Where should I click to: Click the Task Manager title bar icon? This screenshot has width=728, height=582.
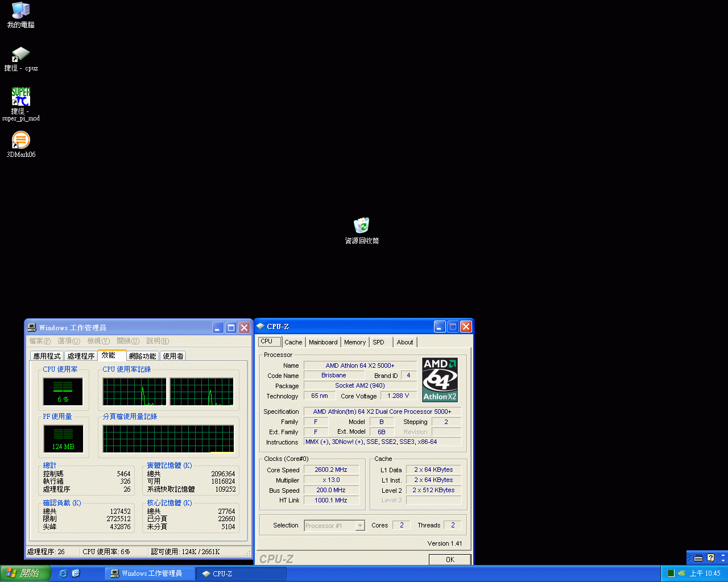tap(32, 327)
